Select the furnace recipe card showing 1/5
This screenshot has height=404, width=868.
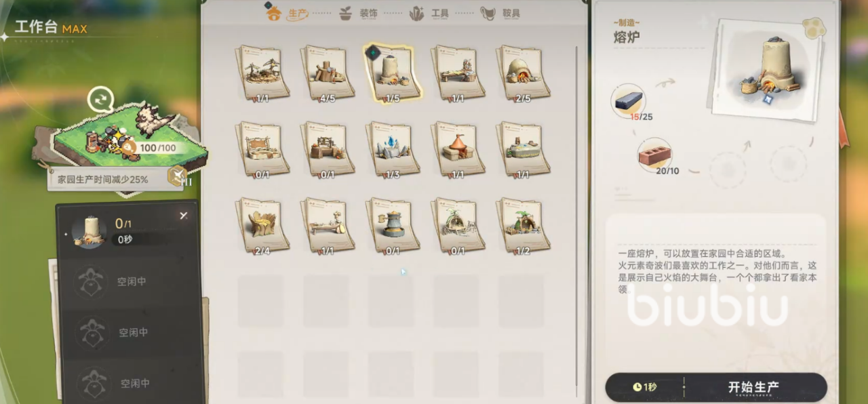coord(393,73)
